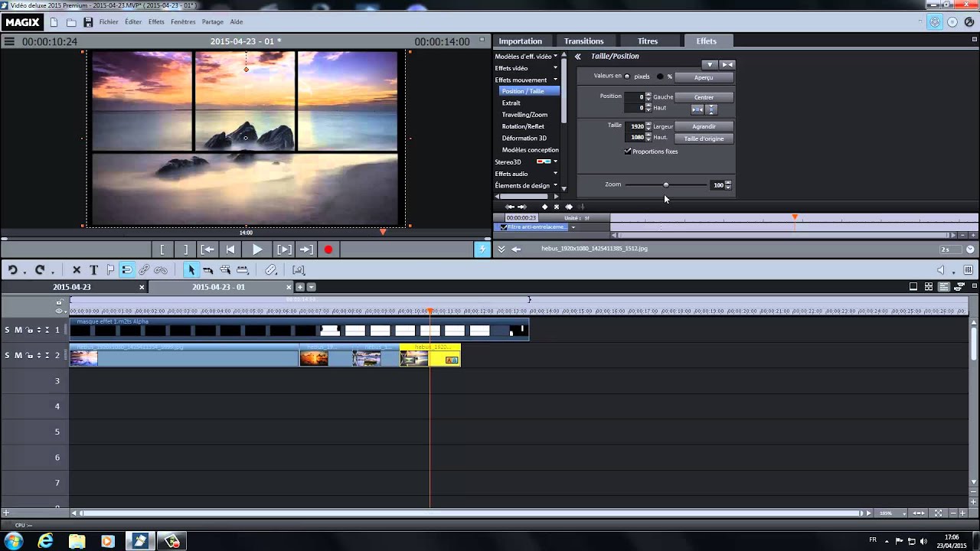Undo the last action
Screen dimensions: 980x551
pyautogui.click(x=12, y=270)
